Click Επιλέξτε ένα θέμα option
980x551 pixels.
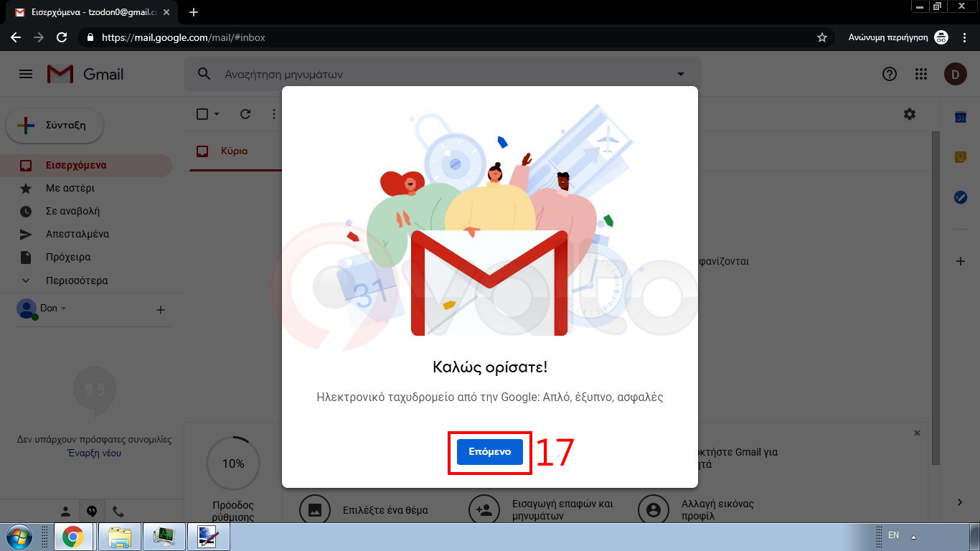point(366,510)
